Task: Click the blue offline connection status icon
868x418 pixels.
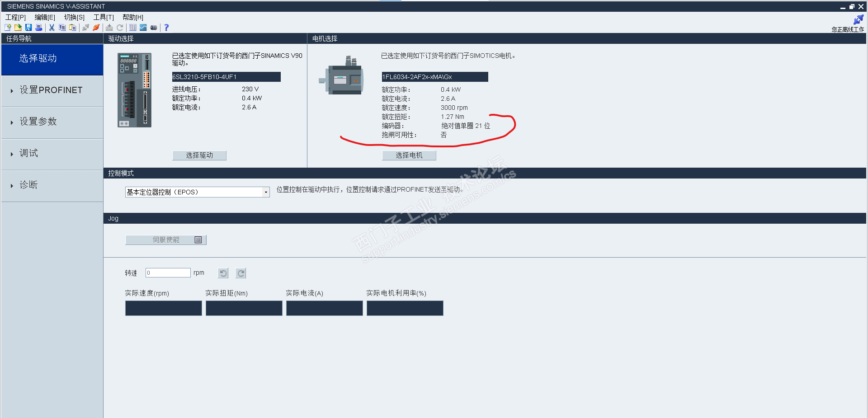Action: point(859,20)
